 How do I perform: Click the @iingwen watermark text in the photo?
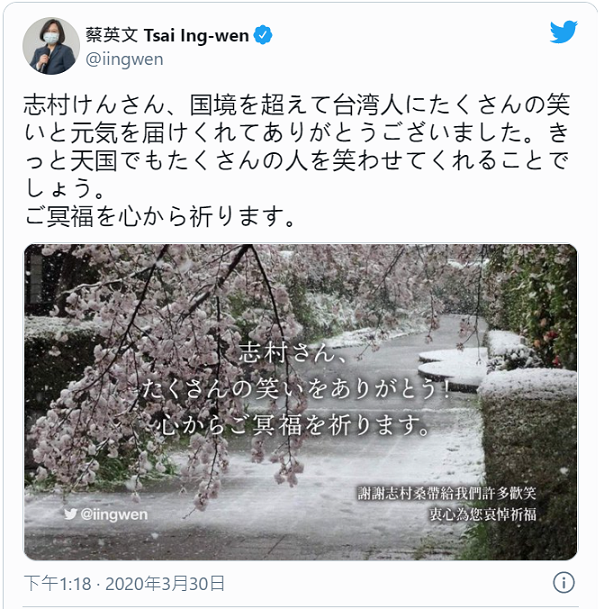(x=114, y=514)
